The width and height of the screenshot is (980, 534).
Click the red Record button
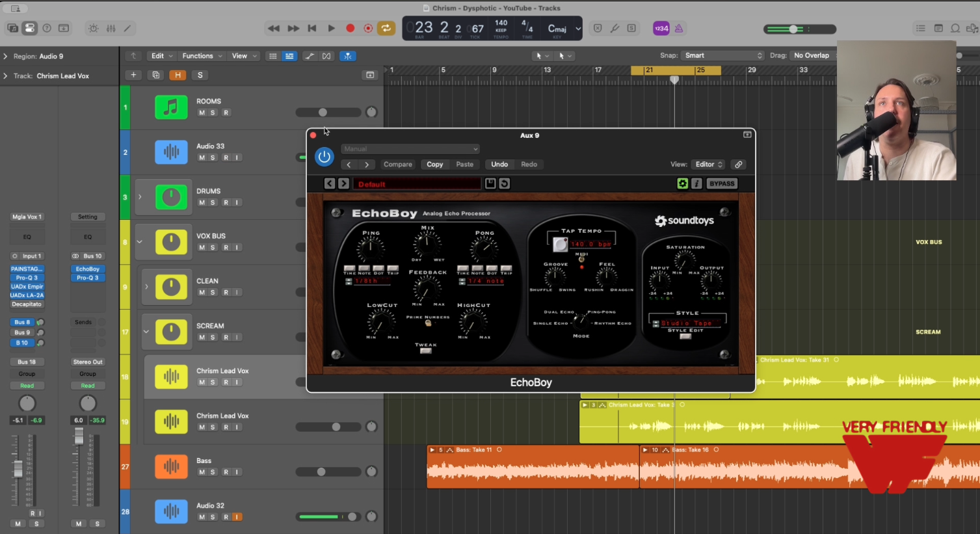click(350, 28)
